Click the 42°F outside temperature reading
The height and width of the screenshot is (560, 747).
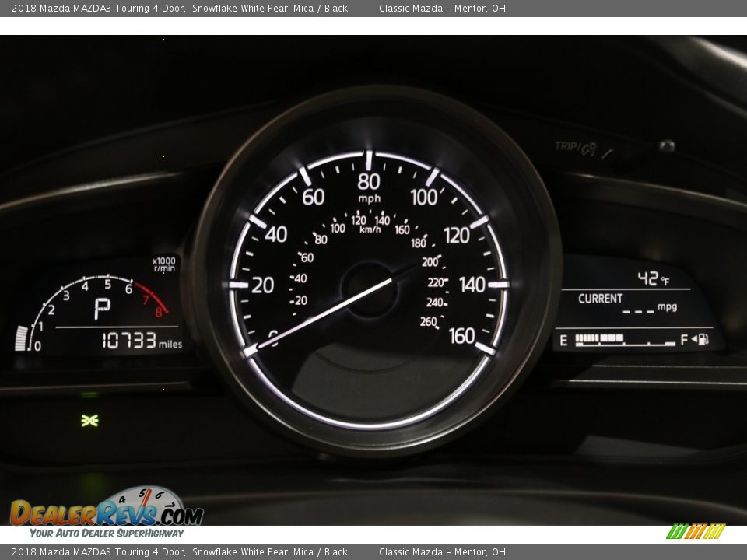[x=653, y=278]
